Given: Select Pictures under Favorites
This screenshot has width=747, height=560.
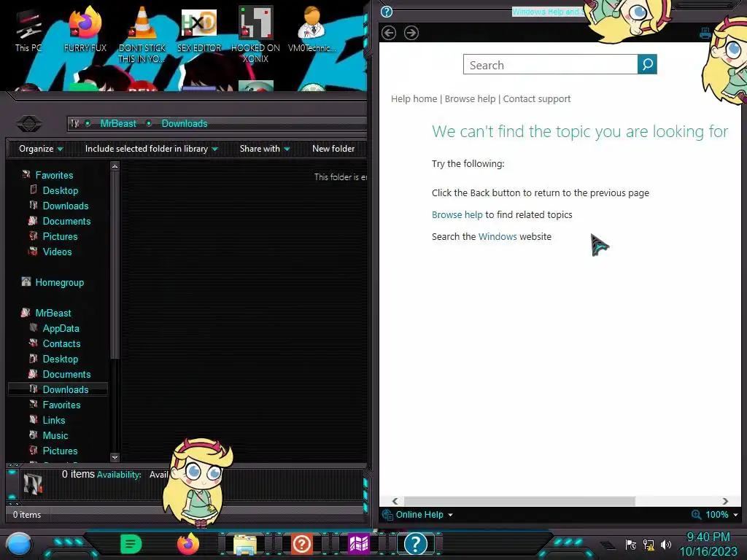Looking at the screenshot, I should [x=60, y=236].
